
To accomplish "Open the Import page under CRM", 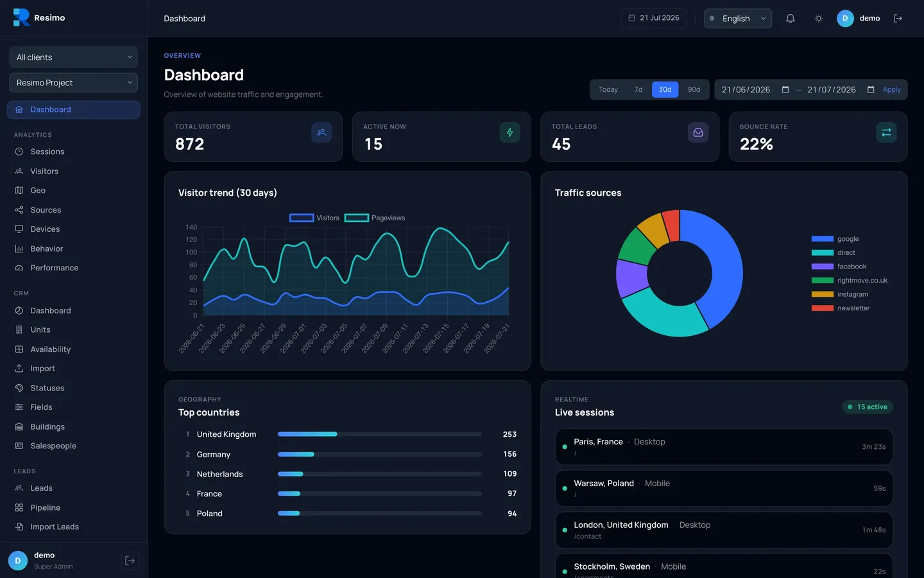I will pyautogui.click(x=74, y=369).
